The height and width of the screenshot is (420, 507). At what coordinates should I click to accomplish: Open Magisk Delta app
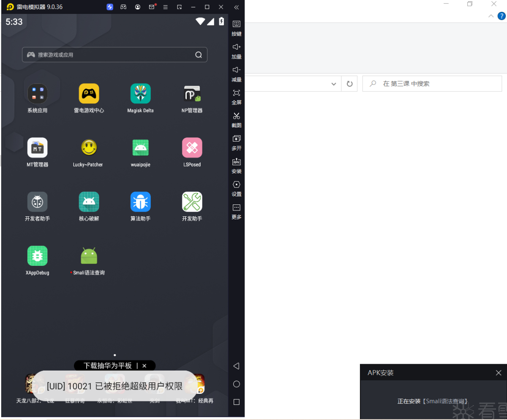(140, 93)
